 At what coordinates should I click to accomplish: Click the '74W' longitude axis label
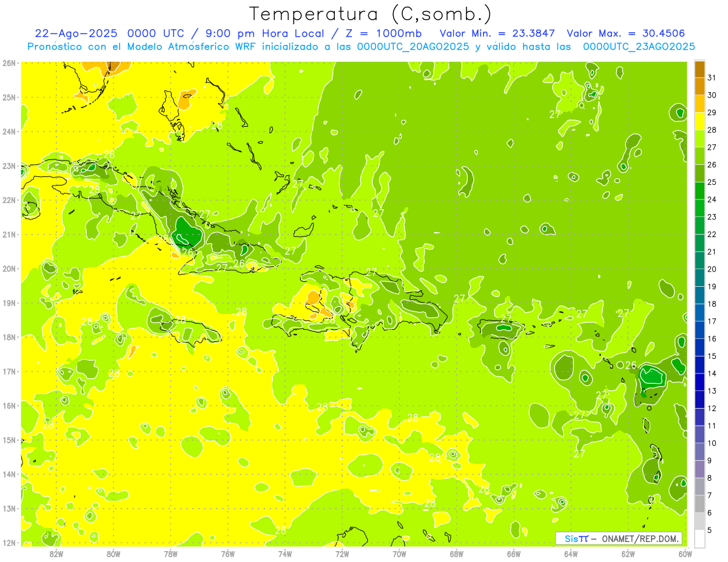point(285,554)
